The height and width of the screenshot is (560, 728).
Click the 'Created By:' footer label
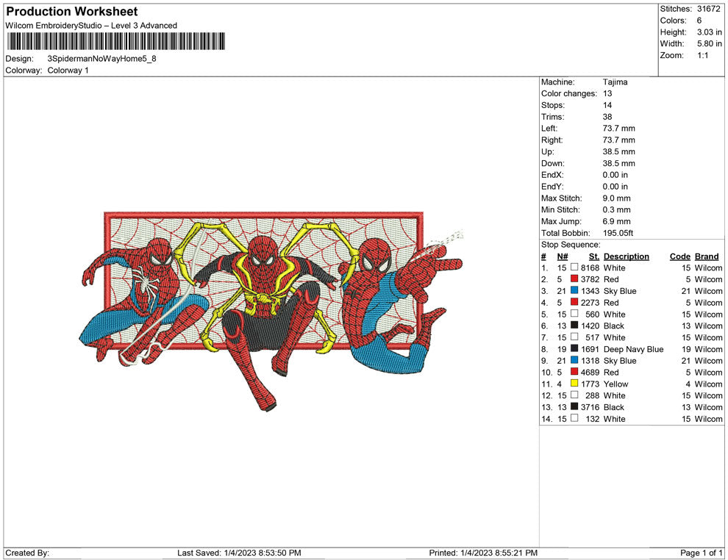click(27, 553)
